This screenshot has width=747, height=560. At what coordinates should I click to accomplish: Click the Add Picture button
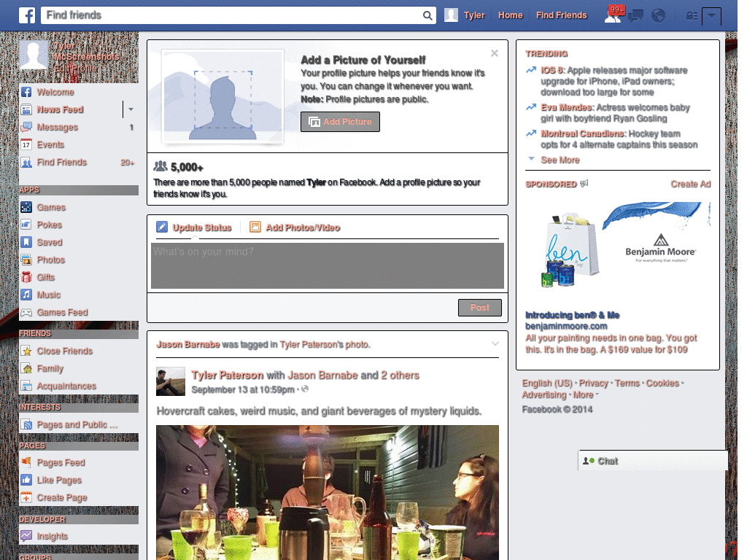pos(340,122)
